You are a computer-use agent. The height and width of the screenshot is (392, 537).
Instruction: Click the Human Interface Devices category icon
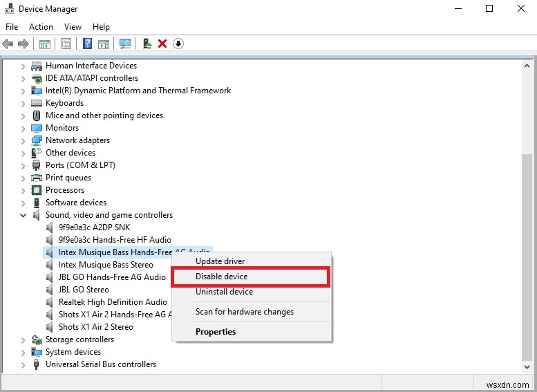pyautogui.click(x=37, y=66)
